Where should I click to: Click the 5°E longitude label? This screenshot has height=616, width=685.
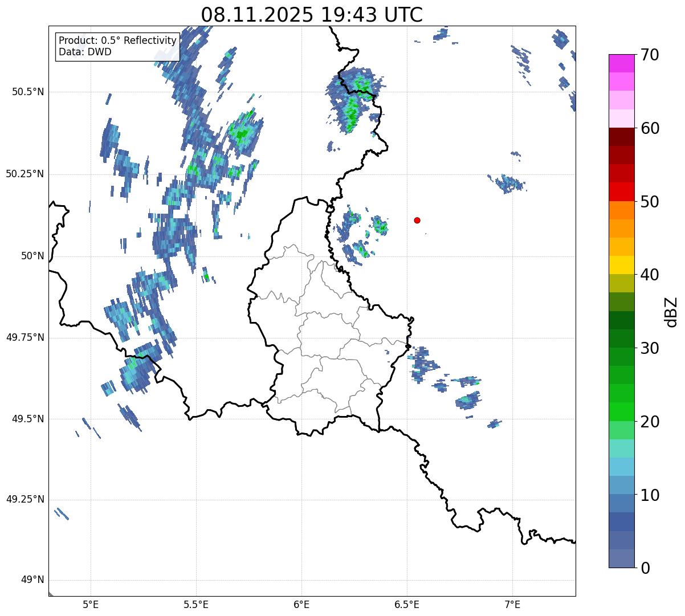91,604
